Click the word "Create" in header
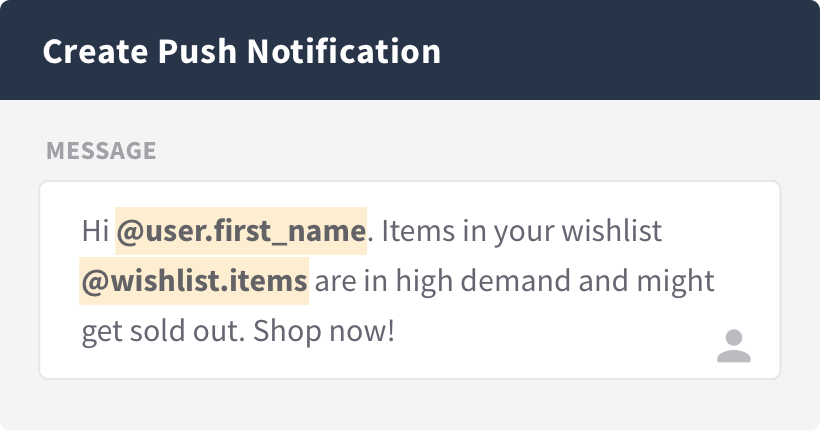820x432 pixels. tap(96, 51)
